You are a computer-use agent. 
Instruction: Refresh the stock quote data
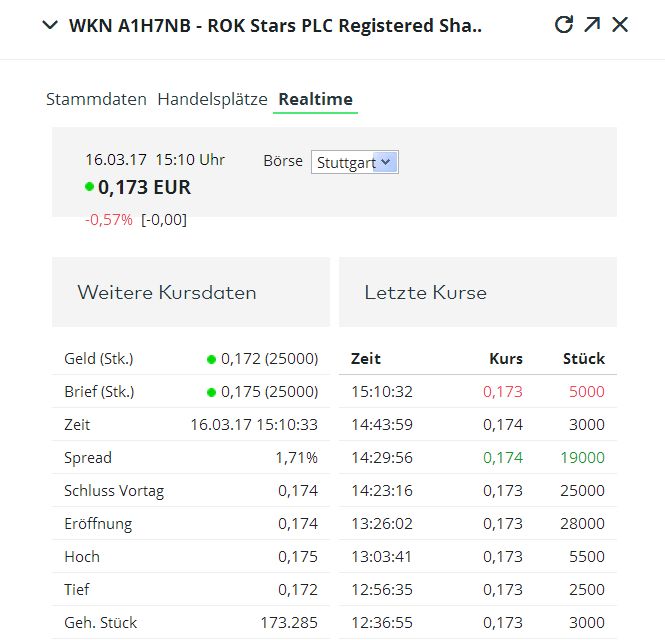564,25
